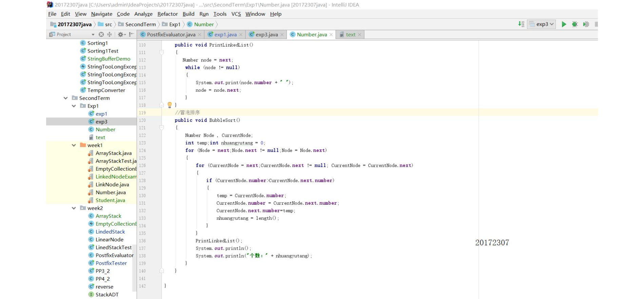644x299 pixels.
Task: Select StackADT interface in week2
Action: (x=103, y=295)
